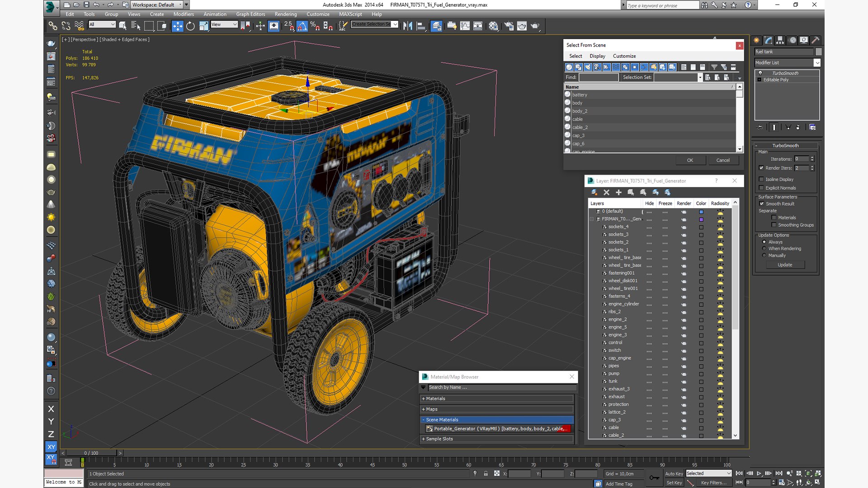868x488 pixels.
Task: Click Cancel in Select From Scene
Action: click(723, 160)
